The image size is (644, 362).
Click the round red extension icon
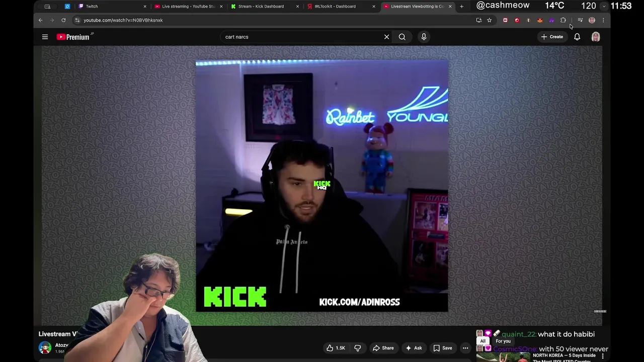click(517, 20)
